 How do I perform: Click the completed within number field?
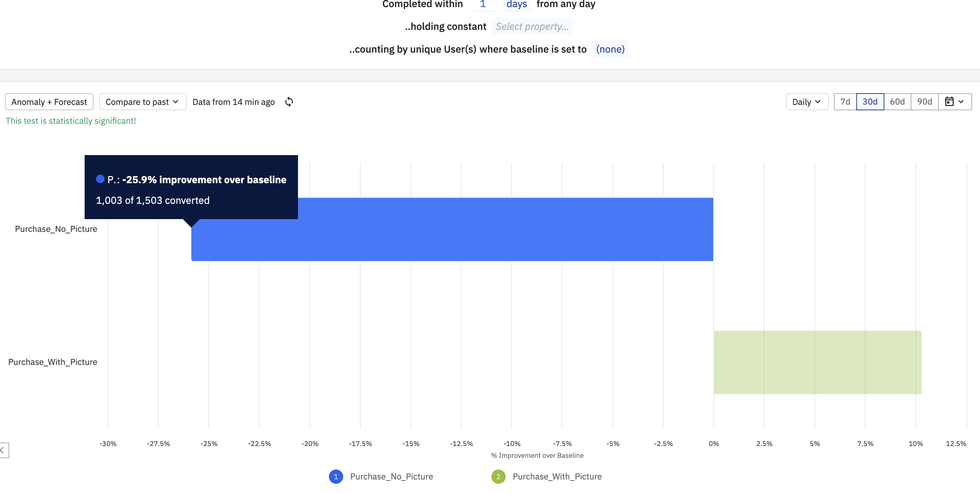[483, 5]
